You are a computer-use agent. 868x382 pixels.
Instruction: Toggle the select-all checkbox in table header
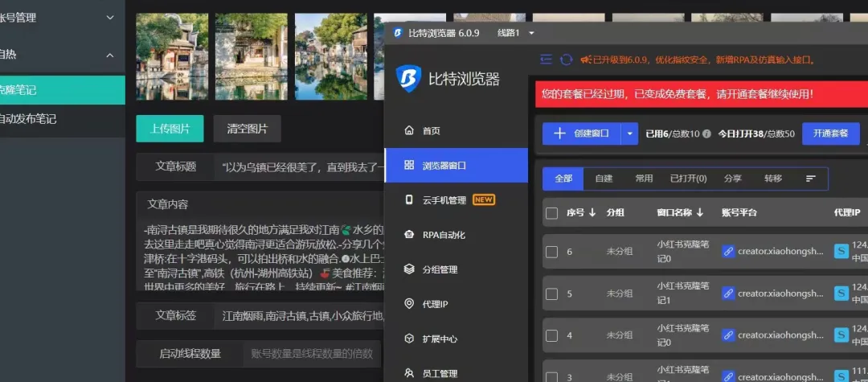pos(551,213)
